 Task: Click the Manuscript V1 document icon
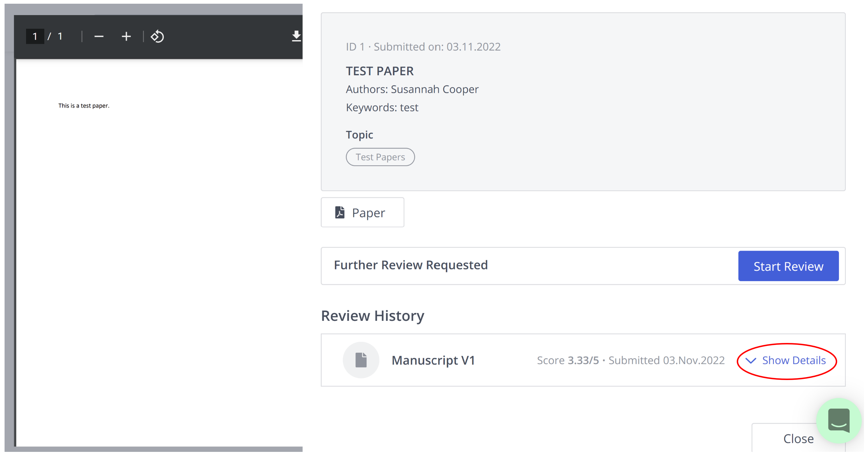click(361, 360)
